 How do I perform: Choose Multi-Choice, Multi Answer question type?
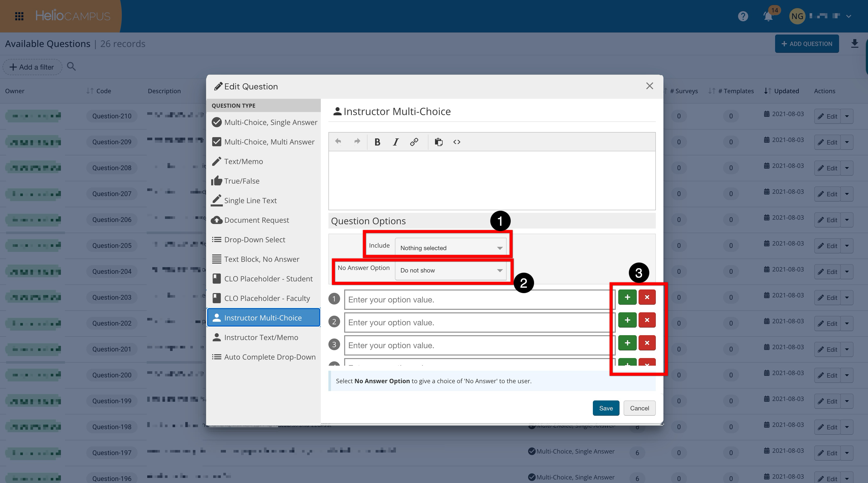(x=269, y=142)
